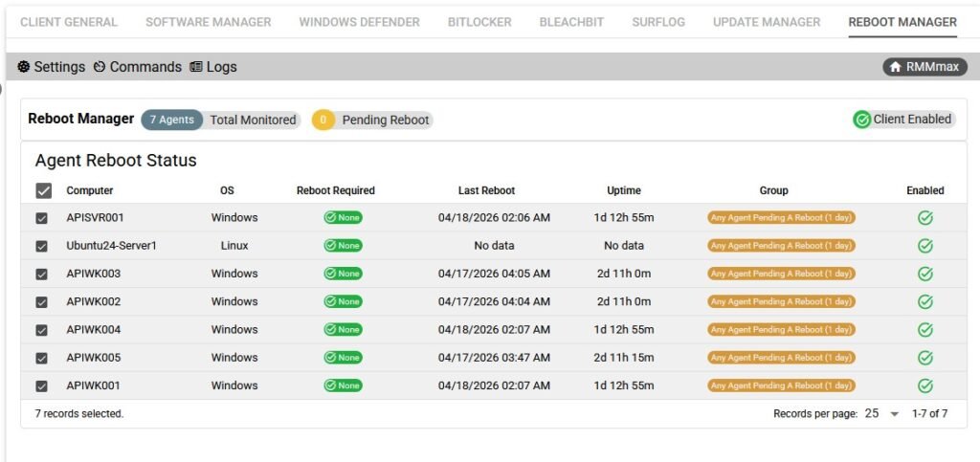Open Settings gear in Reboot Manager toolbar
980x462 pixels.
(24, 67)
